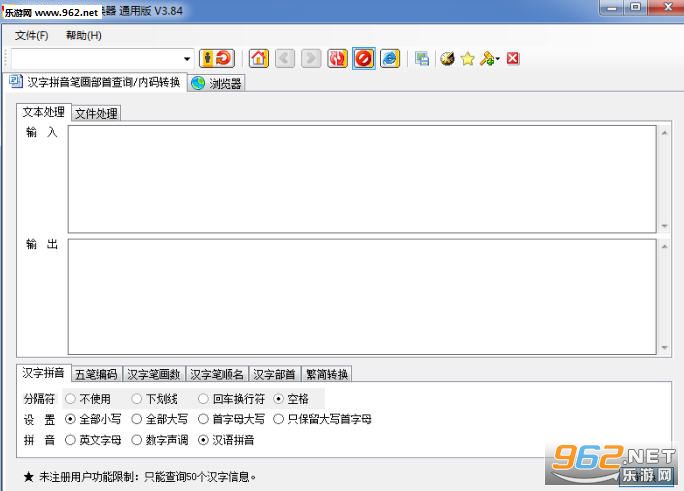Click the yellow star favorites icon
This screenshot has height=491, width=684.
coord(468,58)
